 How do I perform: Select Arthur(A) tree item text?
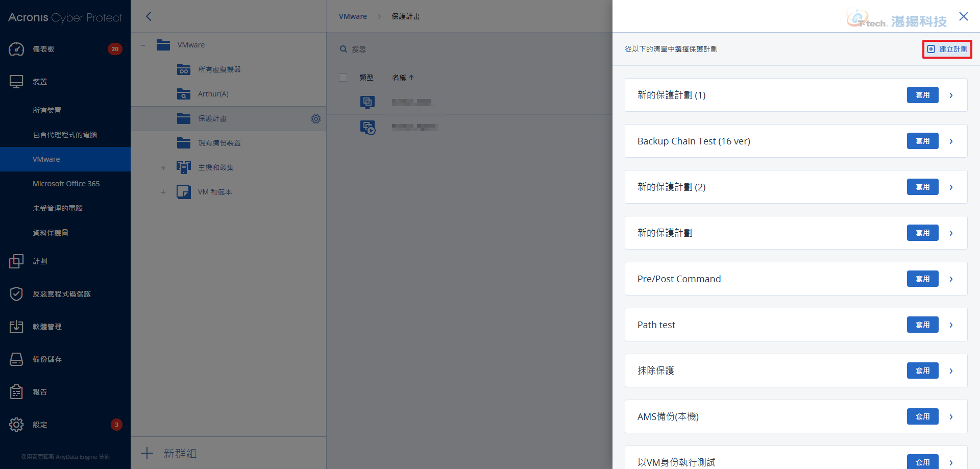[x=213, y=94]
